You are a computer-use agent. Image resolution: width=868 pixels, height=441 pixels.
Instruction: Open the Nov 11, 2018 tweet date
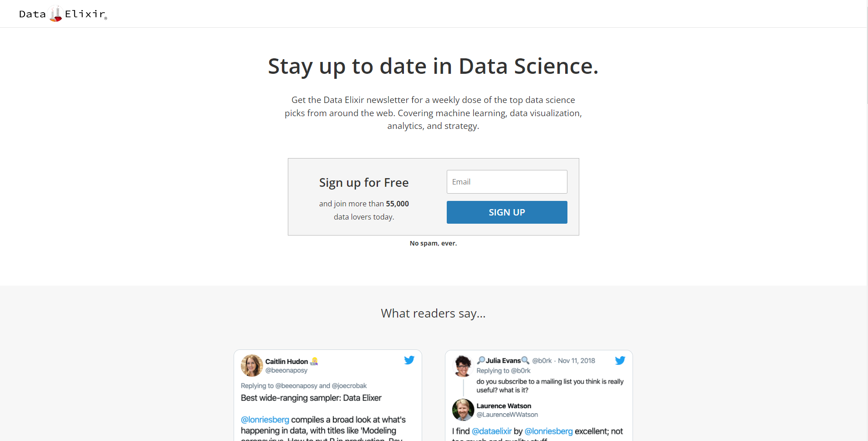coord(577,360)
